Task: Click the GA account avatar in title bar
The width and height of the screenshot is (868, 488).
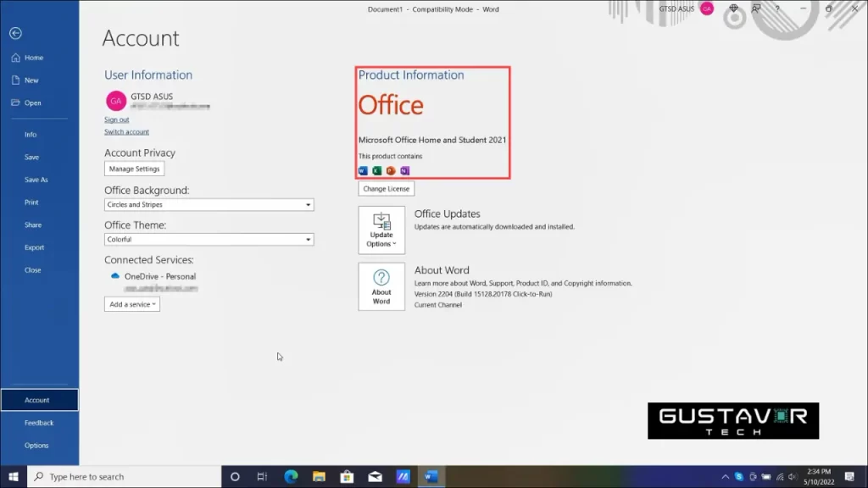Action: pyautogui.click(x=707, y=8)
